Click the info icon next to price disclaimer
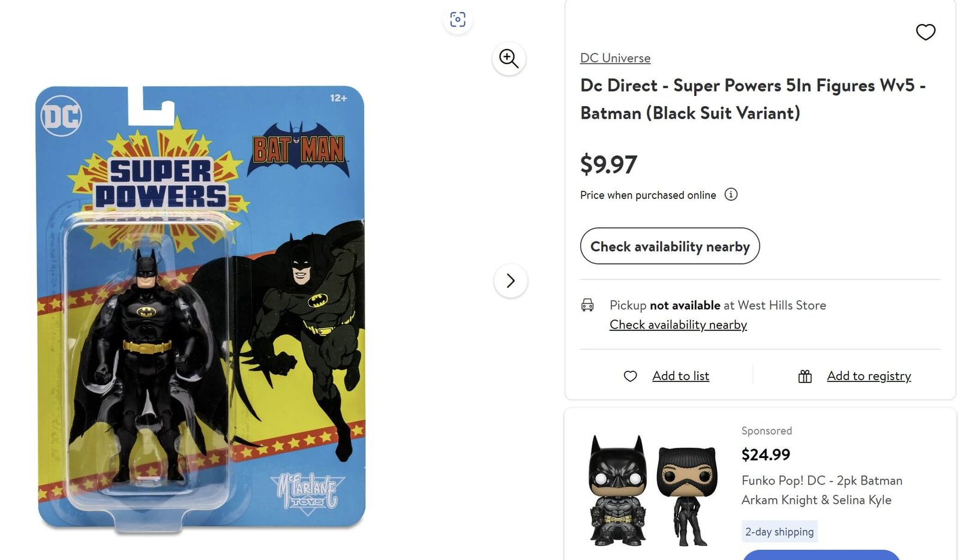Image resolution: width=960 pixels, height=560 pixels. 731,194
